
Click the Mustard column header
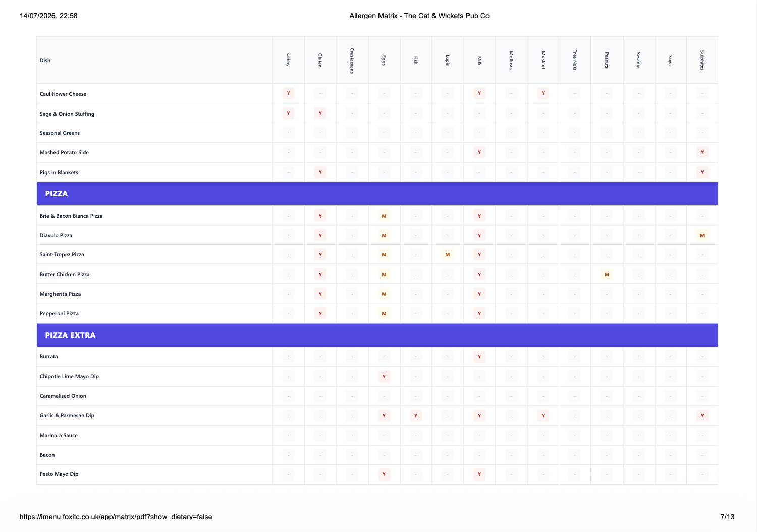(543, 60)
